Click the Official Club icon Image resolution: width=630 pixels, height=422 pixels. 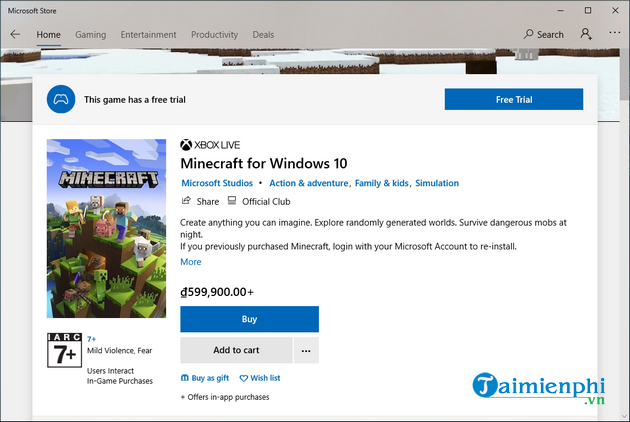pyautogui.click(x=232, y=201)
